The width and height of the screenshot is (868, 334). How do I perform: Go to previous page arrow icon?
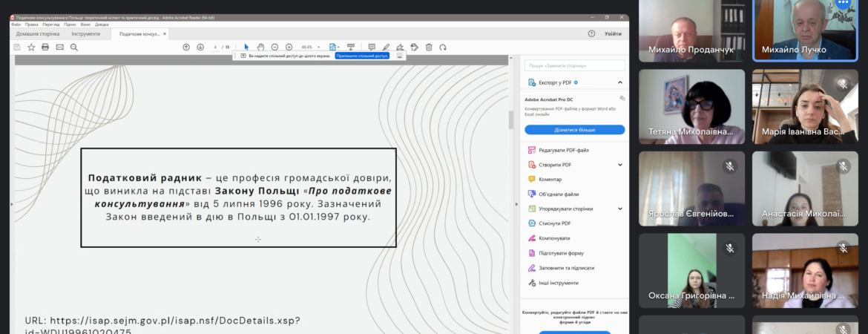(x=186, y=47)
